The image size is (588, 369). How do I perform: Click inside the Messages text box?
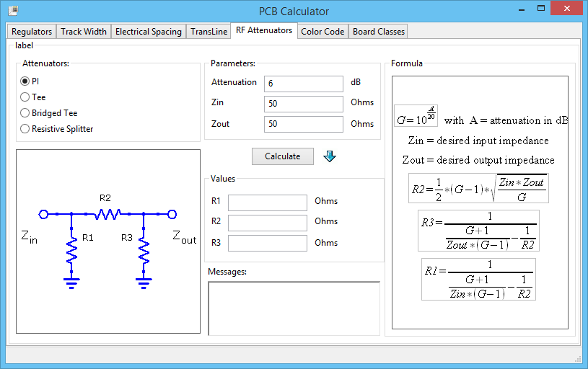294,308
